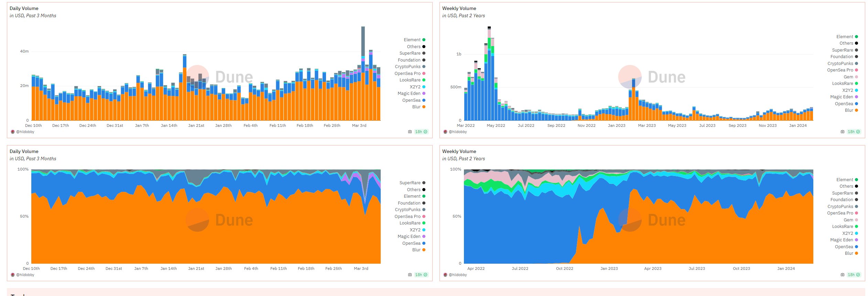868x296 pixels.
Task: Click camera icon on bottom-right Weekly Volume chart
Action: coord(843,275)
